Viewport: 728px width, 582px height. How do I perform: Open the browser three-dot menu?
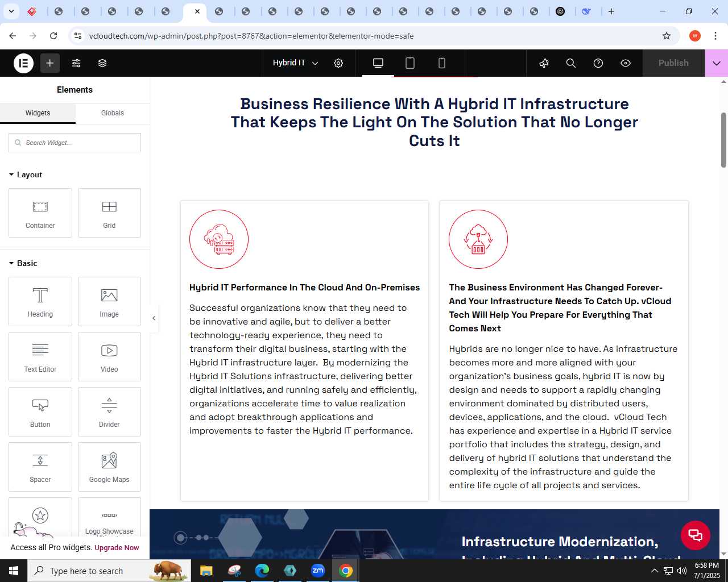715,36
